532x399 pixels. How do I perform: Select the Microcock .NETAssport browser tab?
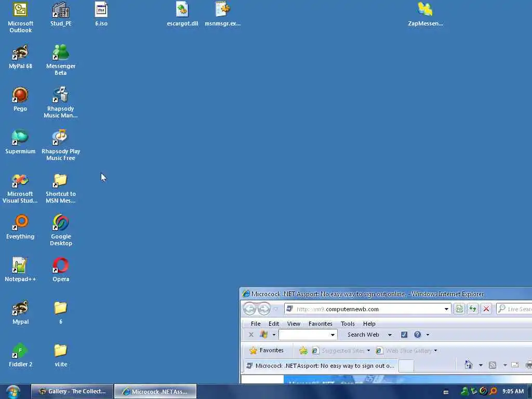pyautogui.click(x=320, y=366)
